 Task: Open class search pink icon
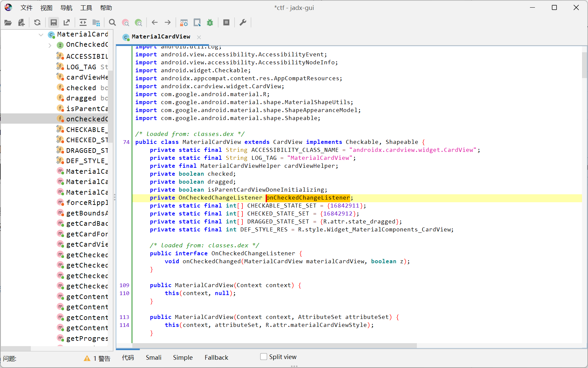click(x=126, y=23)
